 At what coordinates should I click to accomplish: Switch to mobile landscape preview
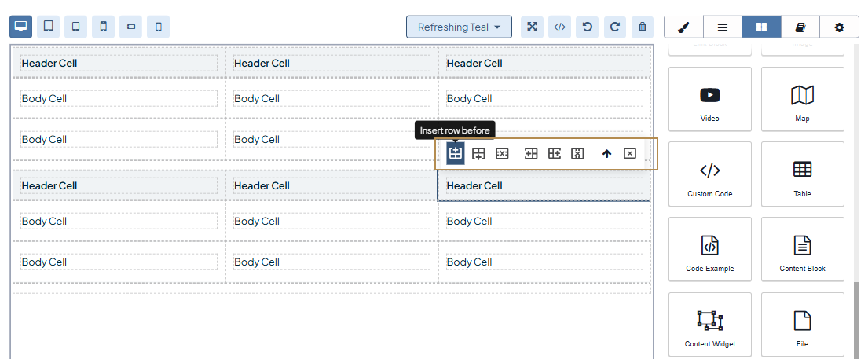[x=130, y=27]
